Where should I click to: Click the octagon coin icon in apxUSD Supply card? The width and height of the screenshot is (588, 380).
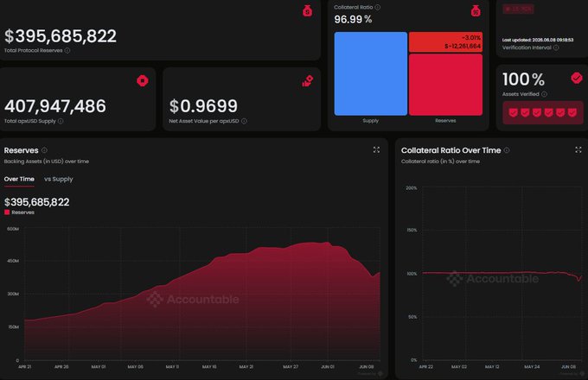[x=143, y=80]
